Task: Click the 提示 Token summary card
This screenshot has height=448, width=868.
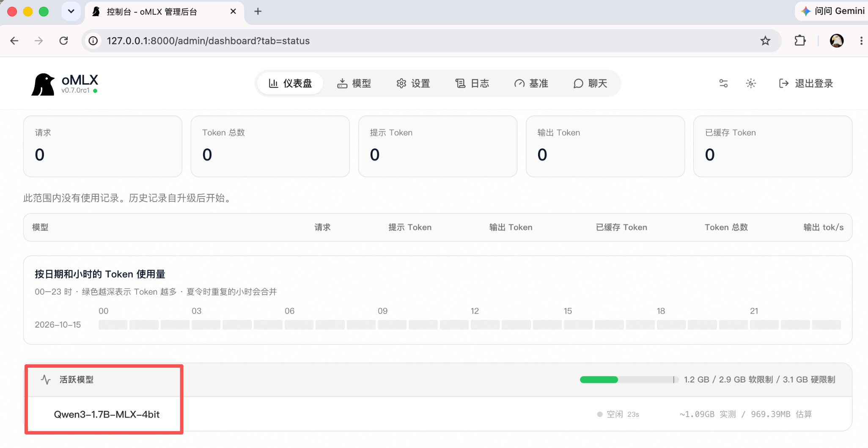Action: pos(438,146)
